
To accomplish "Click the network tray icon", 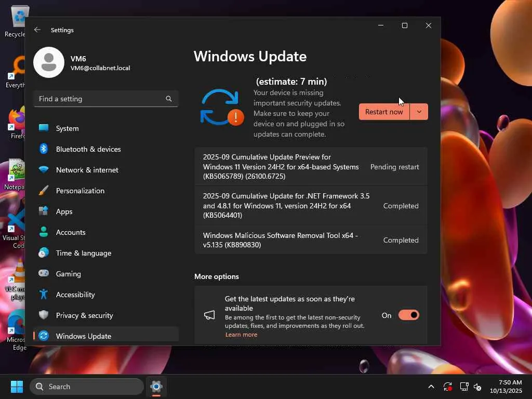I will coord(464,387).
